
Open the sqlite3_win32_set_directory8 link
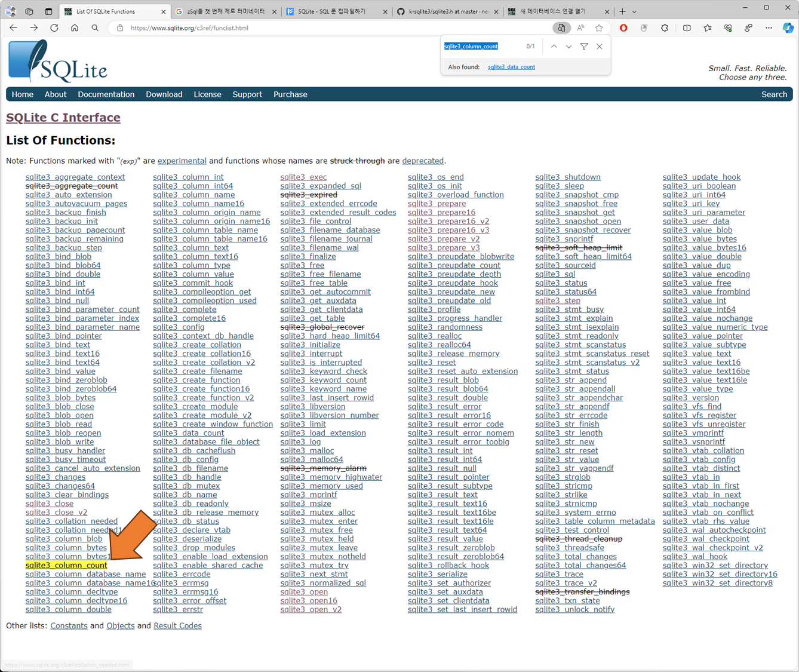tap(718, 583)
